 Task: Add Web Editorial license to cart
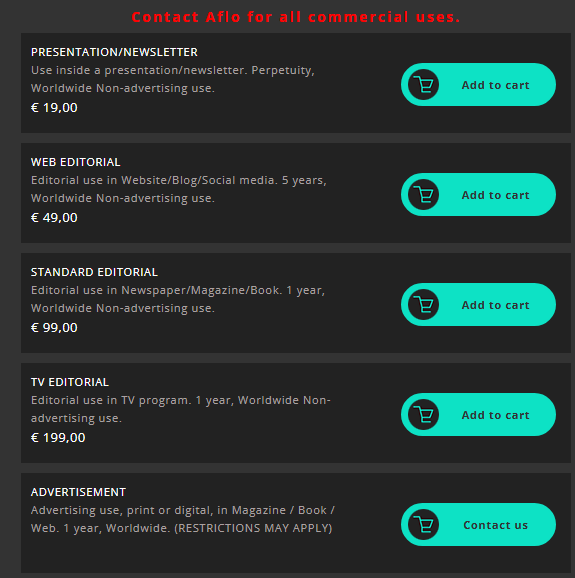478,194
